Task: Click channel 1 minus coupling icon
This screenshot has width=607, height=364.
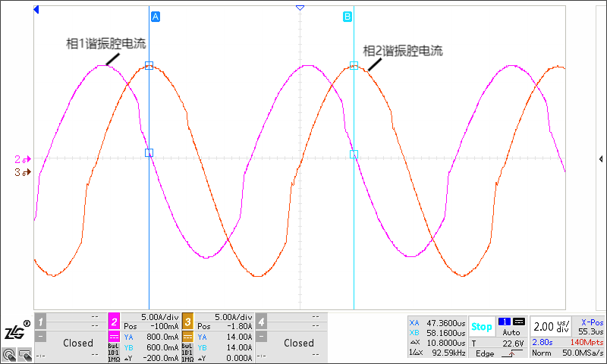Action: (x=40, y=337)
